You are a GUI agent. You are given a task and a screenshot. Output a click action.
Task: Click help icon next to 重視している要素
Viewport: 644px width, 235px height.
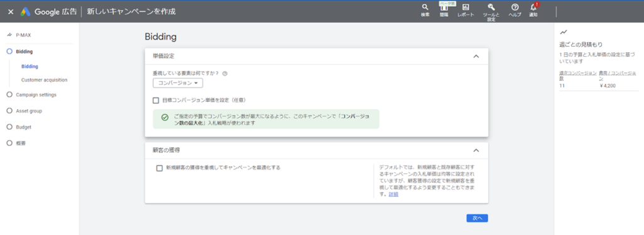point(225,74)
